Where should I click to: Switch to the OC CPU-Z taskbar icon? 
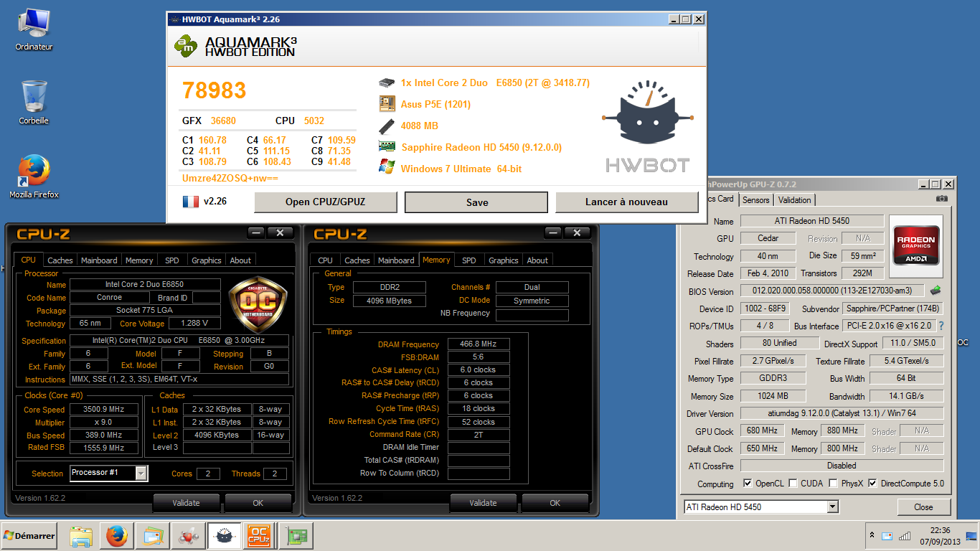(258, 536)
